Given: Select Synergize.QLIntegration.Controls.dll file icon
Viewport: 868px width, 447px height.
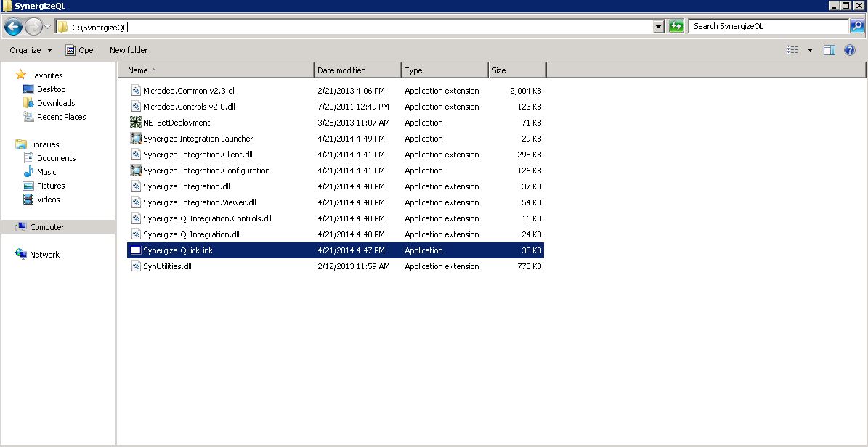Looking at the screenshot, I should (x=136, y=218).
